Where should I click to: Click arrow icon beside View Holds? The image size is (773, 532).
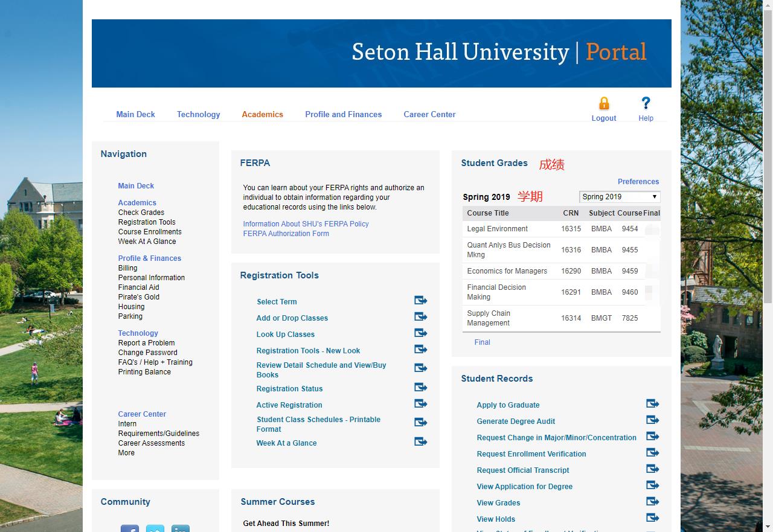pyautogui.click(x=653, y=518)
